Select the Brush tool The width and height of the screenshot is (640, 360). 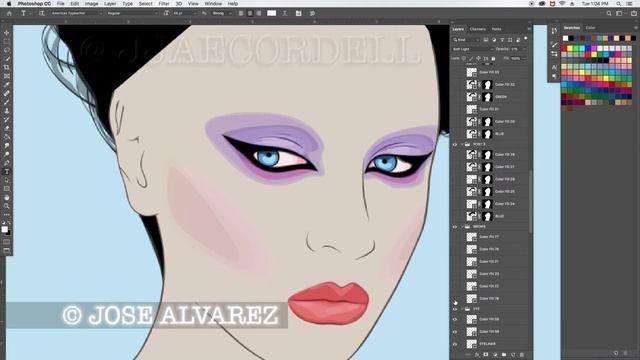coord(7,102)
